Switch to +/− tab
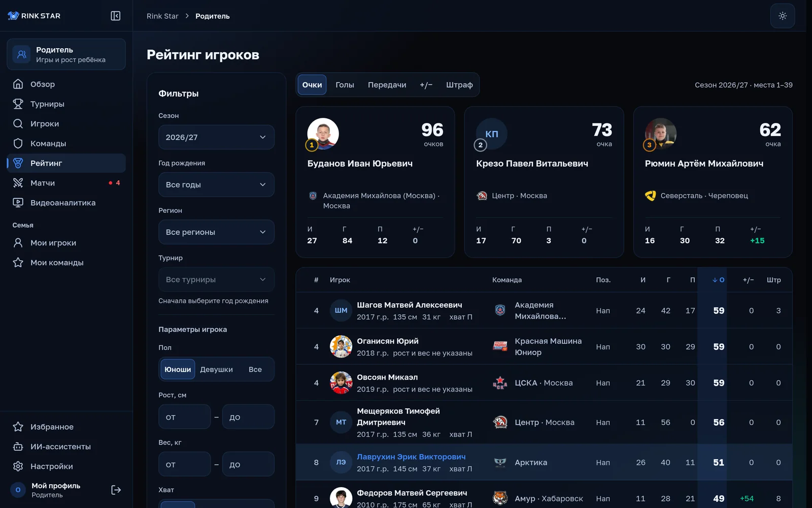Viewport: 812px width, 508px height. (426, 85)
